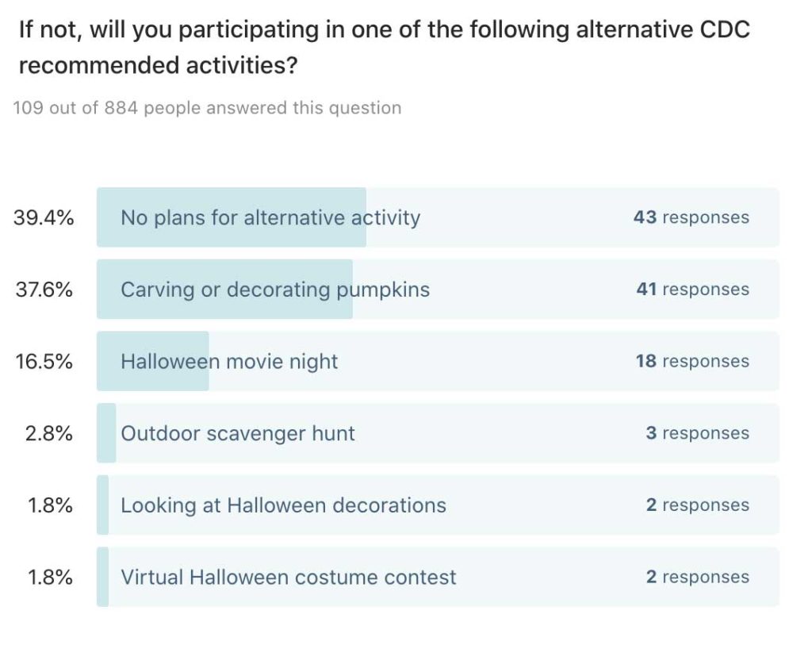Click '2 responses' for Virtual Halloween costume contest
Screen dimensions: 812x645
click(697, 577)
